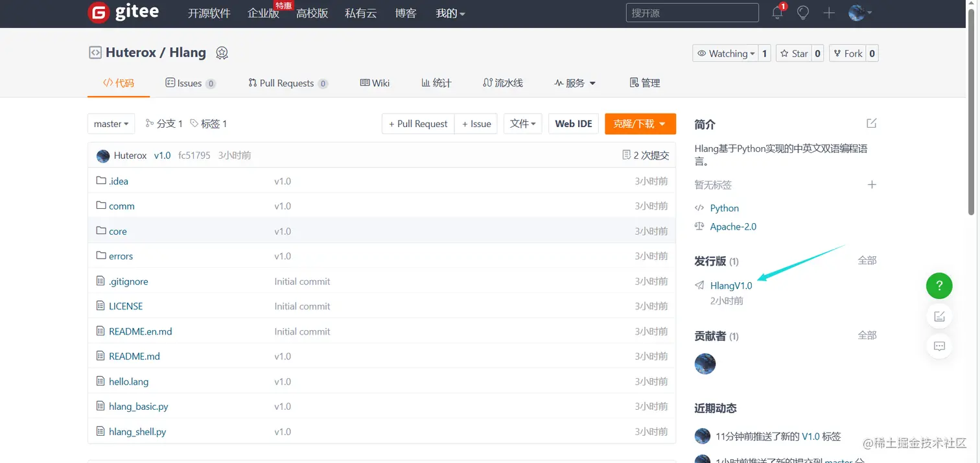Click the Huterox owner link in the title
The width and height of the screenshot is (980, 463).
coord(131,53)
